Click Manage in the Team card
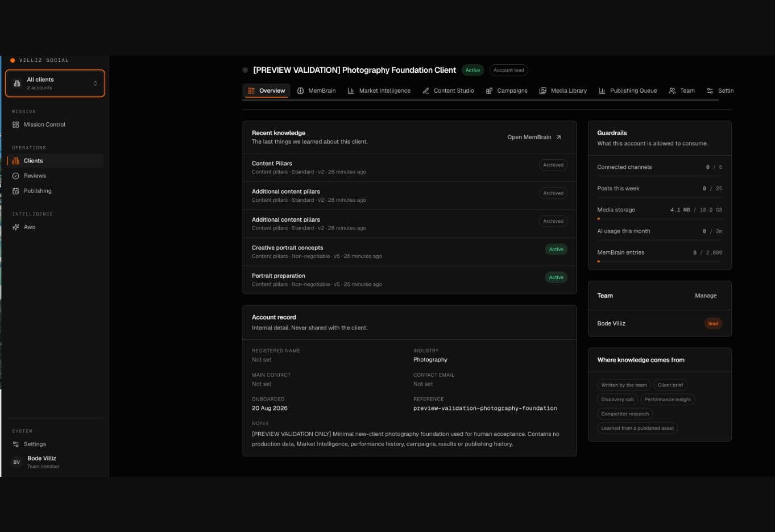This screenshot has height=532, width=775. [706, 296]
